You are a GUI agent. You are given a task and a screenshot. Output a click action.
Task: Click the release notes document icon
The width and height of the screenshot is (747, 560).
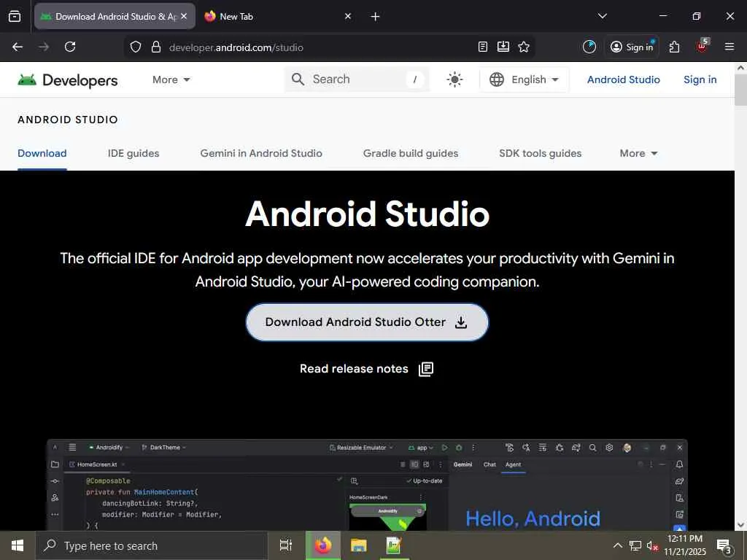(426, 369)
